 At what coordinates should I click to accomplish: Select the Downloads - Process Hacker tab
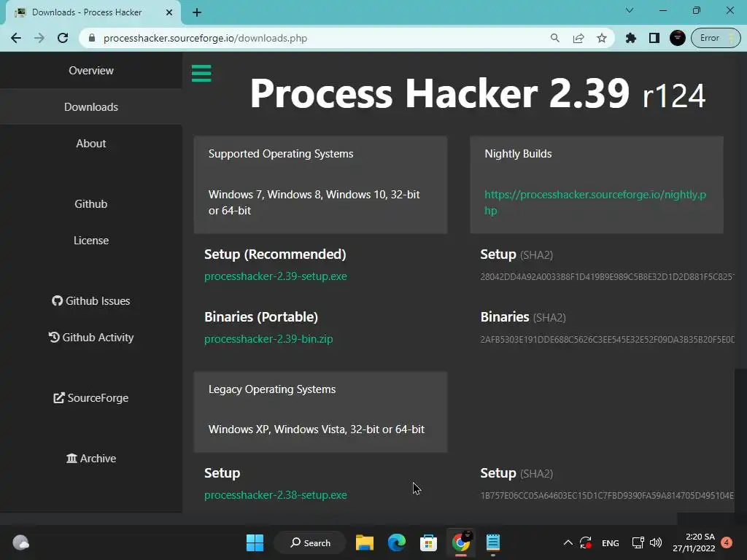[93, 12]
